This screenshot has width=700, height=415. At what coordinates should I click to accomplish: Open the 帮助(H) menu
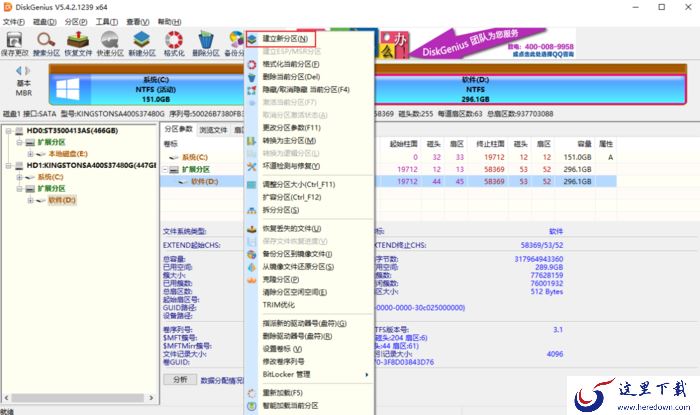169,21
